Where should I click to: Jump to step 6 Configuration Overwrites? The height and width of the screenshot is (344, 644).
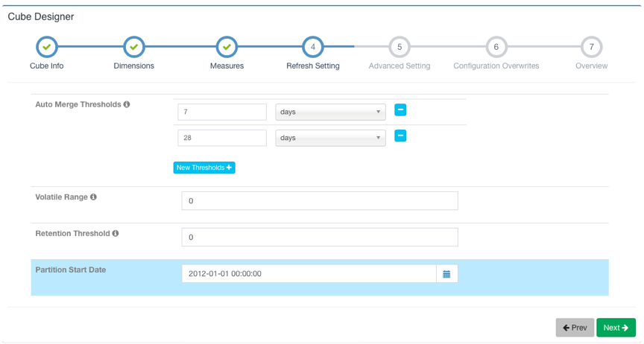[496, 47]
